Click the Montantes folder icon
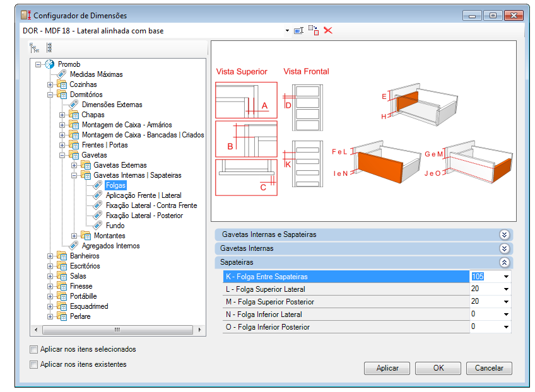This screenshot has width=535, height=392. (86, 236)
